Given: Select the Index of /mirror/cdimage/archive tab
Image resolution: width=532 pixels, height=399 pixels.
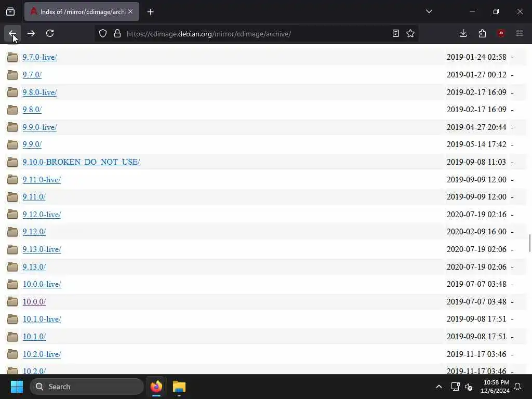Looking at the screenshot, I should pyautogui.click(x=82, y=11).
